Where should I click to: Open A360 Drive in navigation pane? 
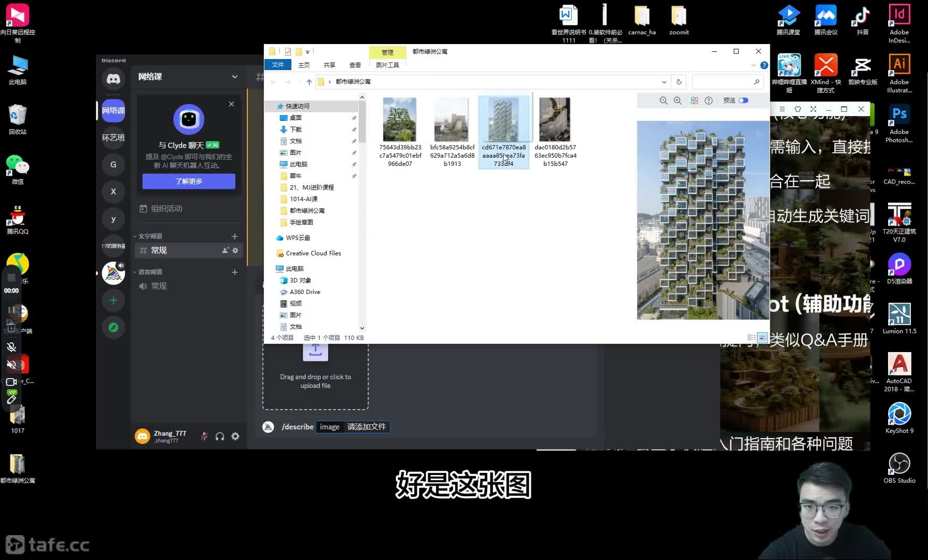305,292
